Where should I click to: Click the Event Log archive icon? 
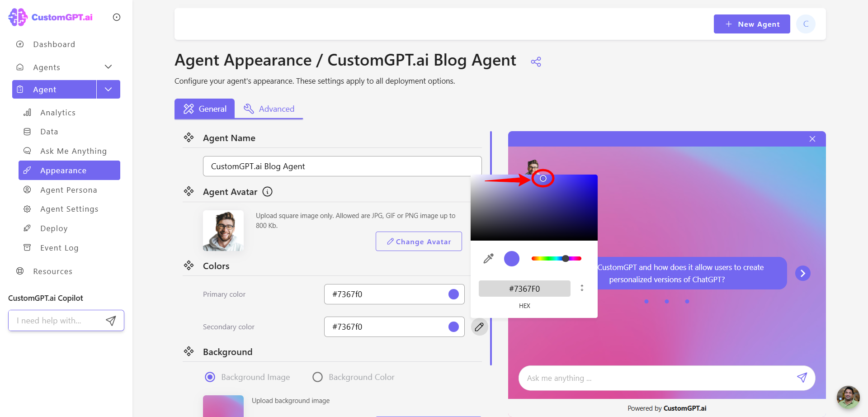27,248
